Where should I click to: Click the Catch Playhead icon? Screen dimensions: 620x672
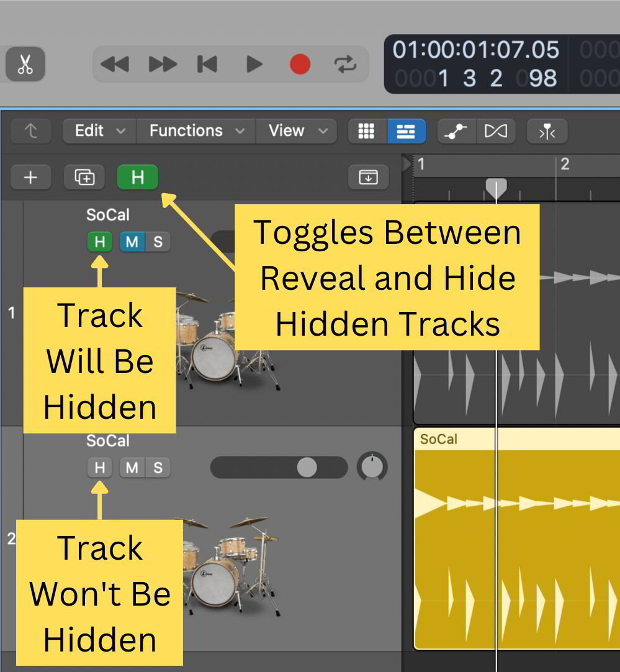point(547,131)
